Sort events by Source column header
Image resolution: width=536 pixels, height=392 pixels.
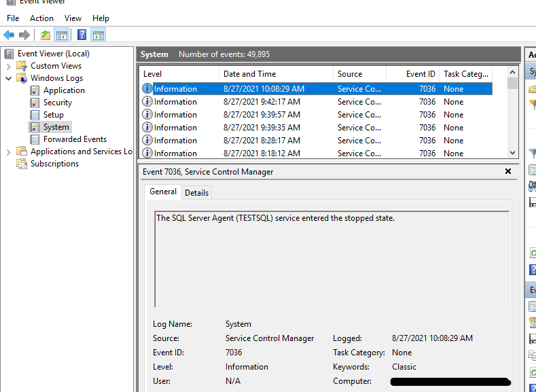point(359,74)
